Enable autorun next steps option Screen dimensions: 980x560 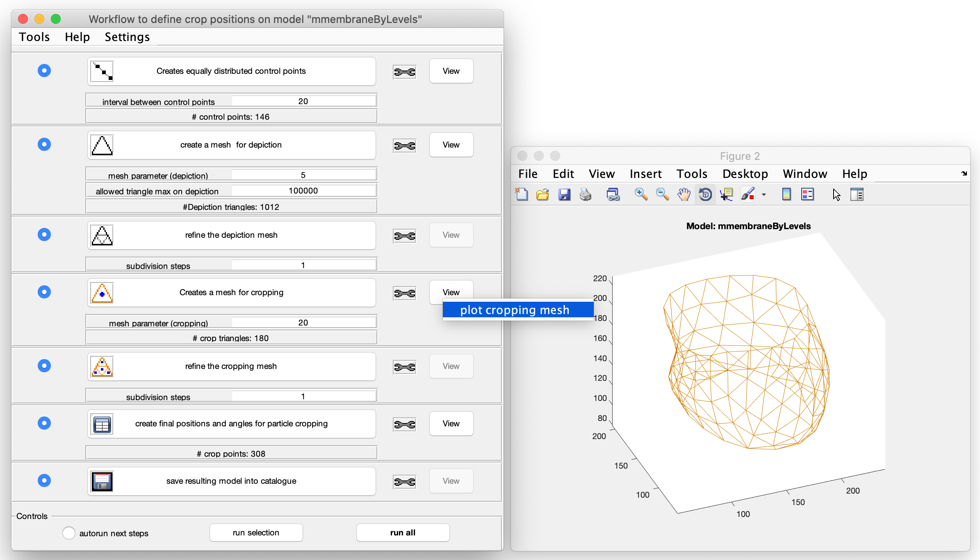69,533
